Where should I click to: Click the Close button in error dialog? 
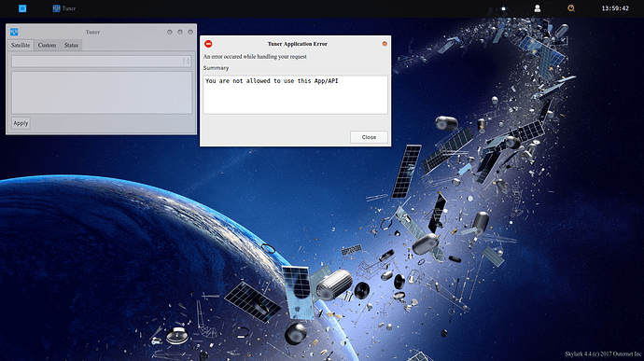pos(369,137)
